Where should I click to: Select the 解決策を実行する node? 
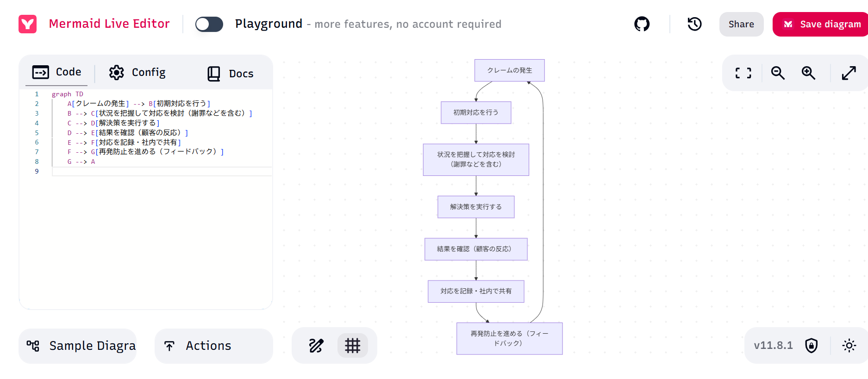(x=476, y=207)
